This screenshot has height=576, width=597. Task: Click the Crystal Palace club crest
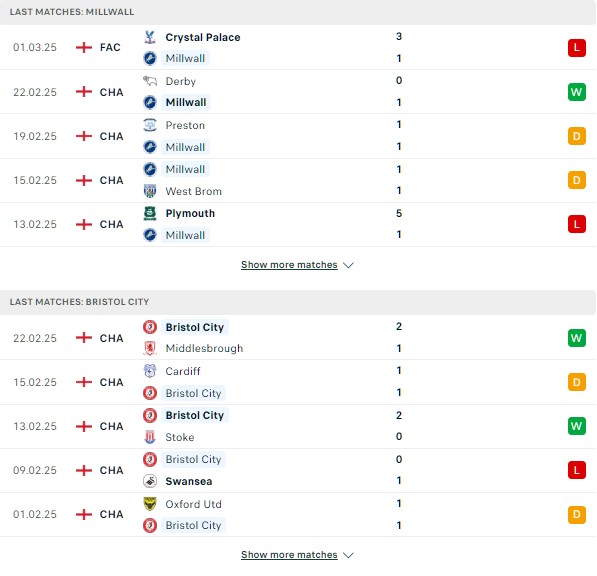click(x=150, y=37)
